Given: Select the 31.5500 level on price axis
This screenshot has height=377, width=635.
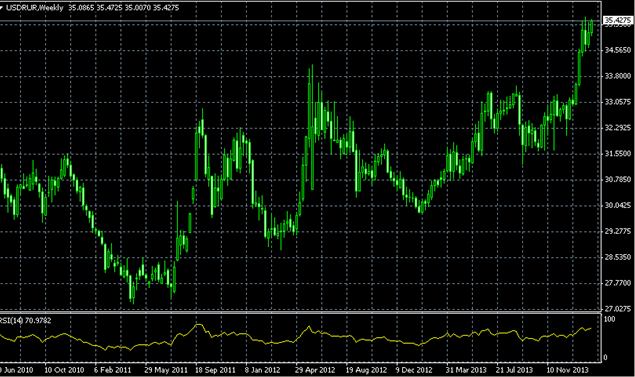Looking at the screenshot, I should [618, 153].
